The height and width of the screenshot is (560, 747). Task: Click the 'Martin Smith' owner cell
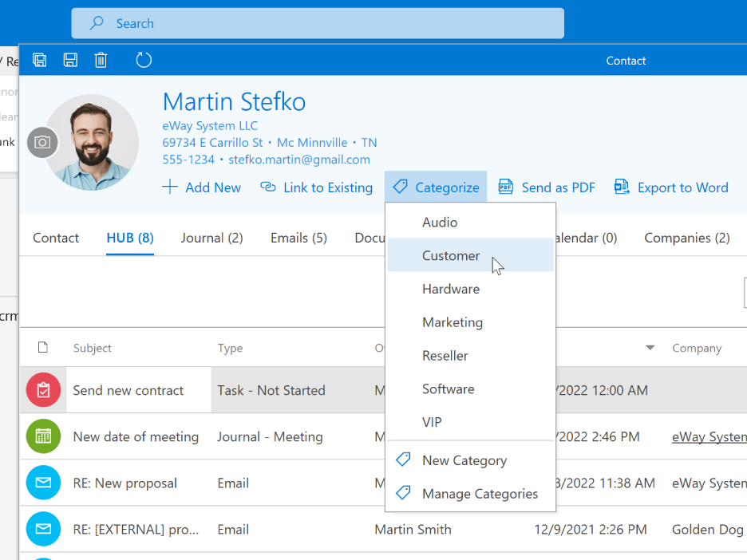(x=413, y=530)
